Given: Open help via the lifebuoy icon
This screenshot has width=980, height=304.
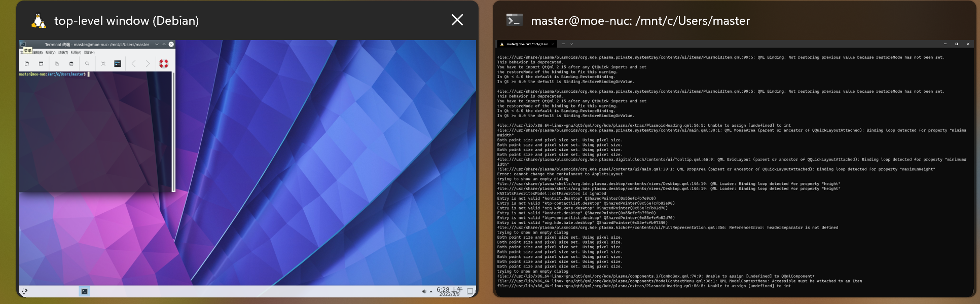Looking at the screenshot, I should coord(164,63).
